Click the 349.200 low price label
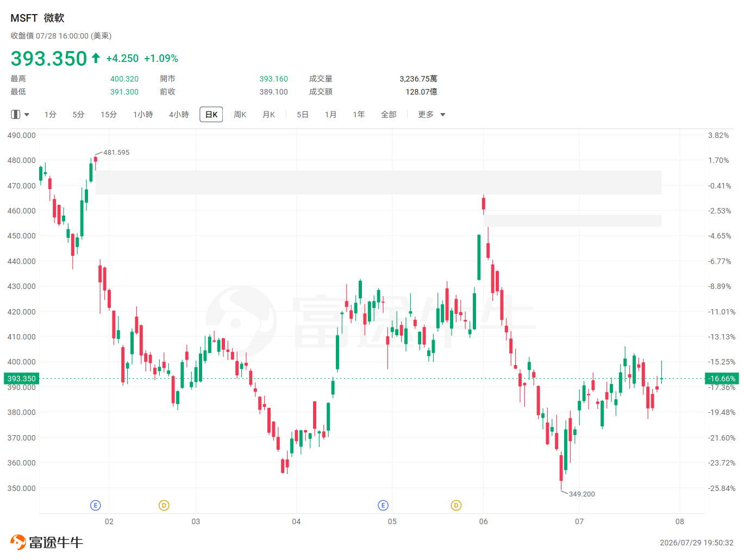 (x=582, y=494)
